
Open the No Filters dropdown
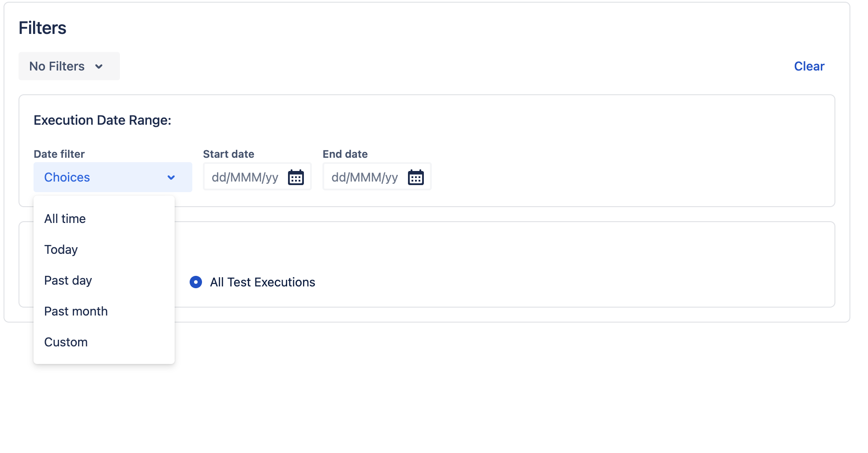tap(57, 66)
